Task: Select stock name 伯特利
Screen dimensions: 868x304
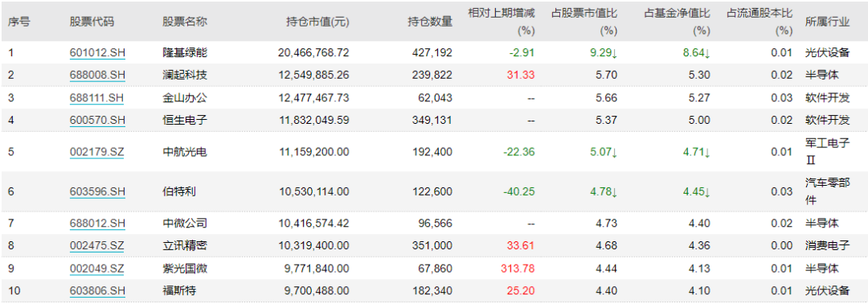Action: tap(178, 191)
